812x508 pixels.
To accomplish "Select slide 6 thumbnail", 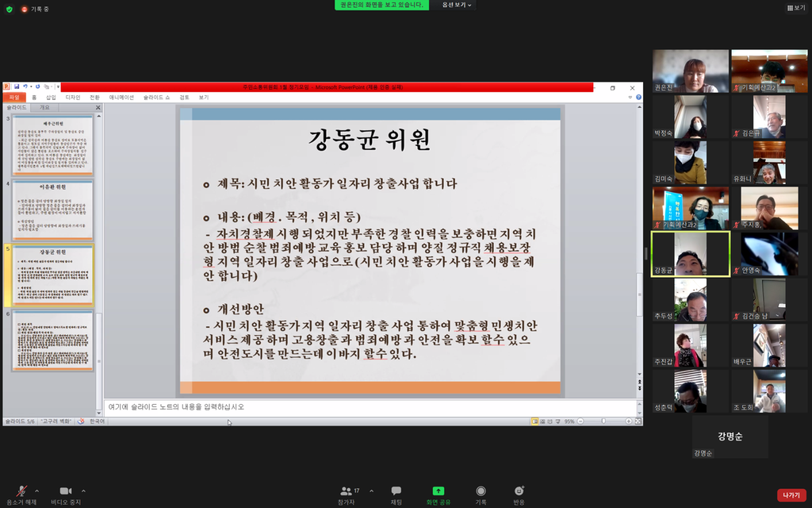I will pyautogui.click(x=52, y=340).
